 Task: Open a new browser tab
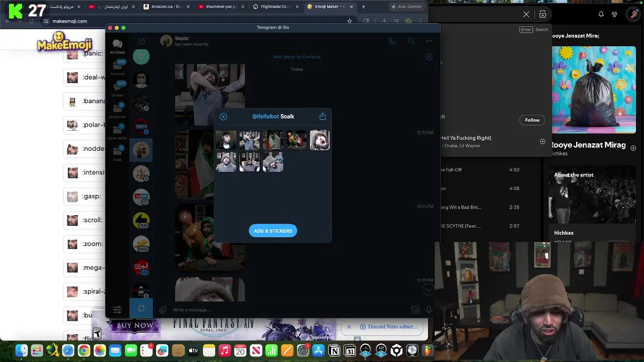point(363,7)
